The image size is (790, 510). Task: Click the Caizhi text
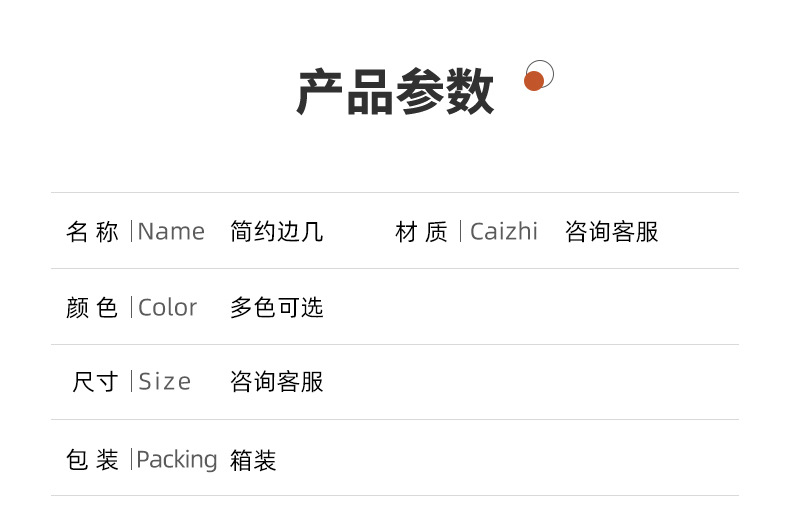point(504,232)
